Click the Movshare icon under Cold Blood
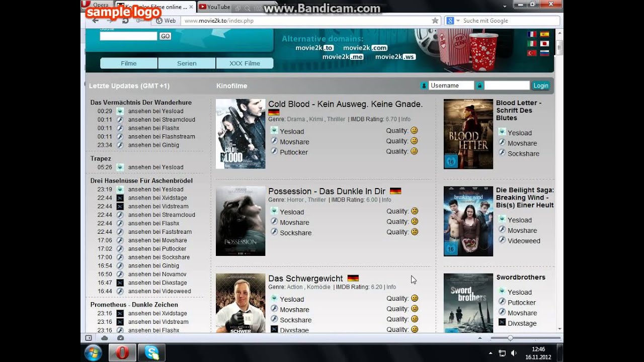 tap(274, 141)
